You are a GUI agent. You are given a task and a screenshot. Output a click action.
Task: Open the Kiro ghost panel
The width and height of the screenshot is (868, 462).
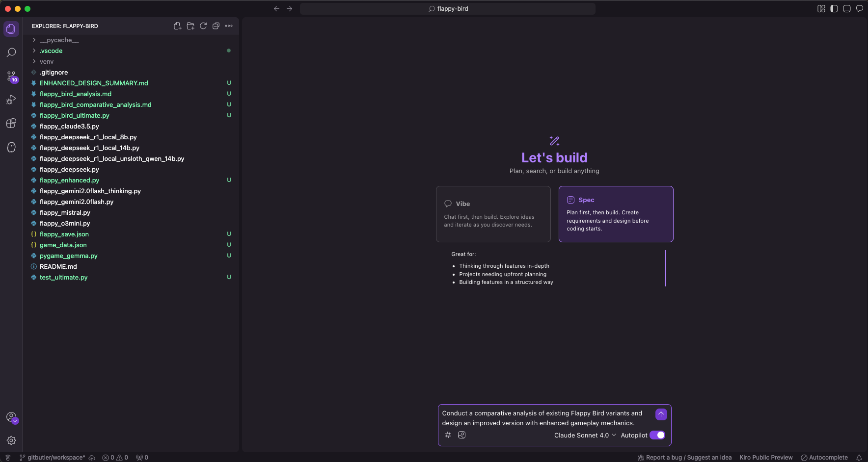(11, 147)
